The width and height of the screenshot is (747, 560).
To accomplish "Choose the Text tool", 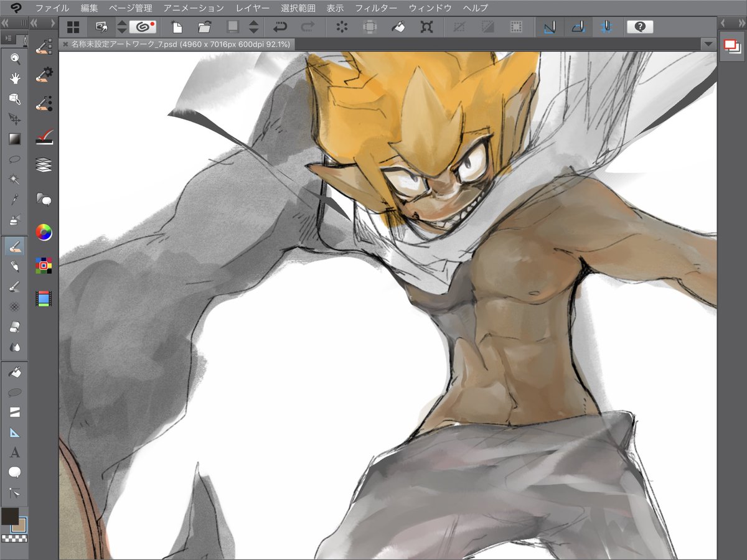I will click(14, 452).
